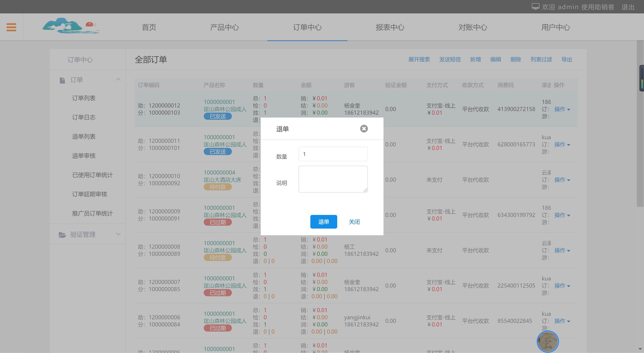The height and width of the screenshot is (353, 644).
Task: Collapse the 订单 section in the sidebar
Action: (x=118, y=79)
